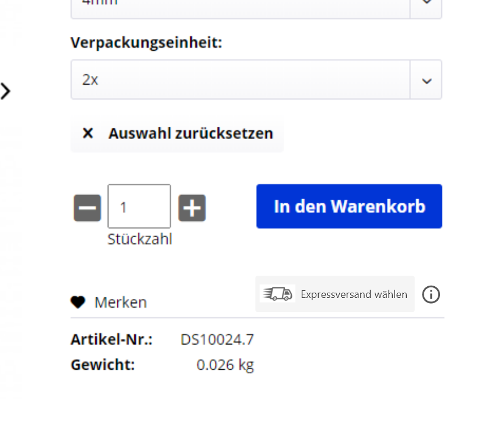499x448 pixels.
Task: Click the Verpackungseinheit: label
Action: (x=146, y=43)
